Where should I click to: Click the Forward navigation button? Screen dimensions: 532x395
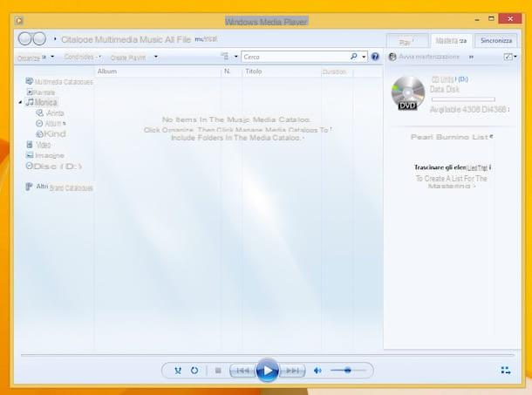point(40,38)
